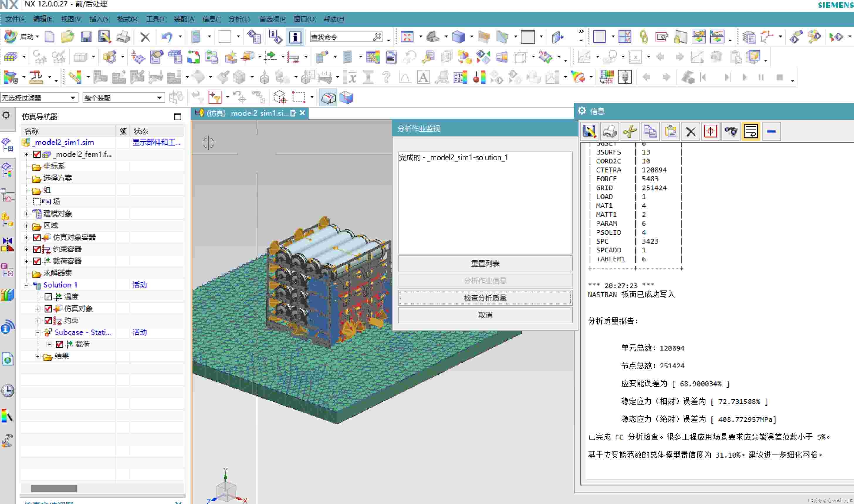Open a file with the folder icon
The image size is (854, 504).
(67, 37)
